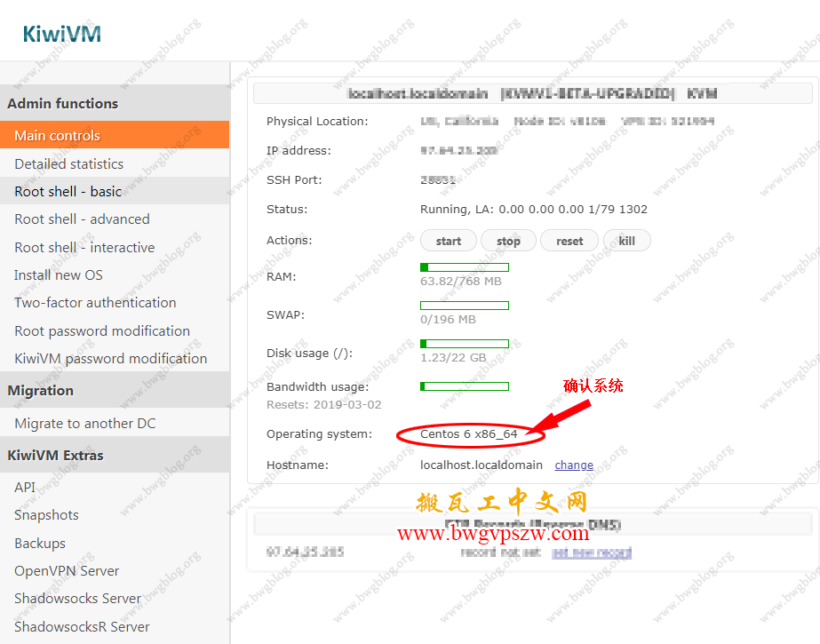Select the 0/196 MB value
Image resolution: width=820 pixels, height=644 pixels.
tap(448, 320)
